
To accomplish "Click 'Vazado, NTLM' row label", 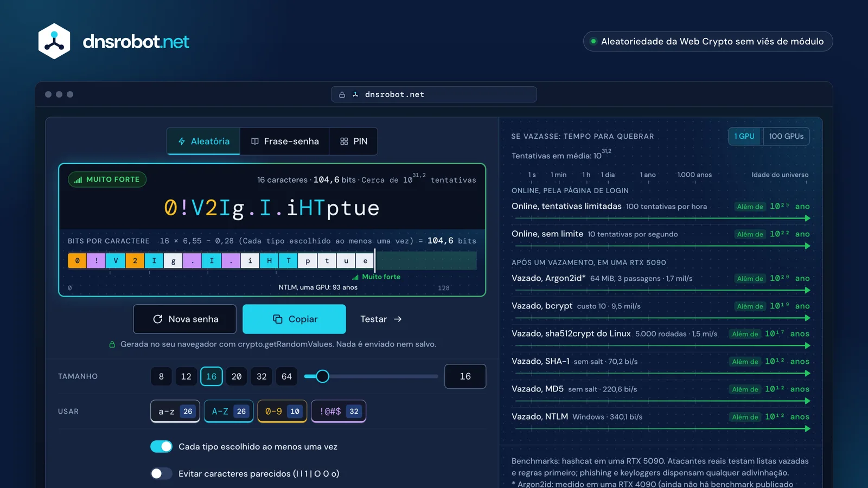I will (x=540, y=416).
